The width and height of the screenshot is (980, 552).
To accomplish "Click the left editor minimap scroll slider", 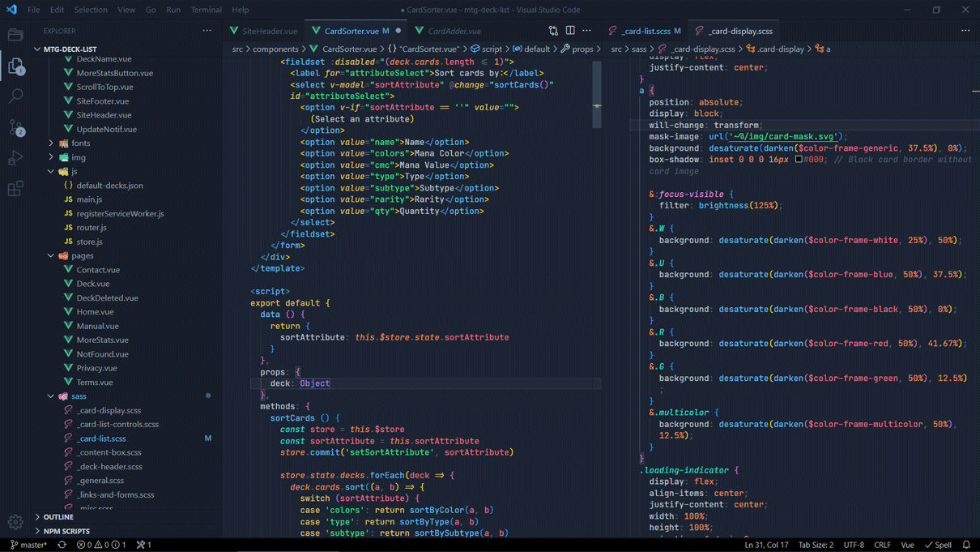I will (x=597, y=94).
